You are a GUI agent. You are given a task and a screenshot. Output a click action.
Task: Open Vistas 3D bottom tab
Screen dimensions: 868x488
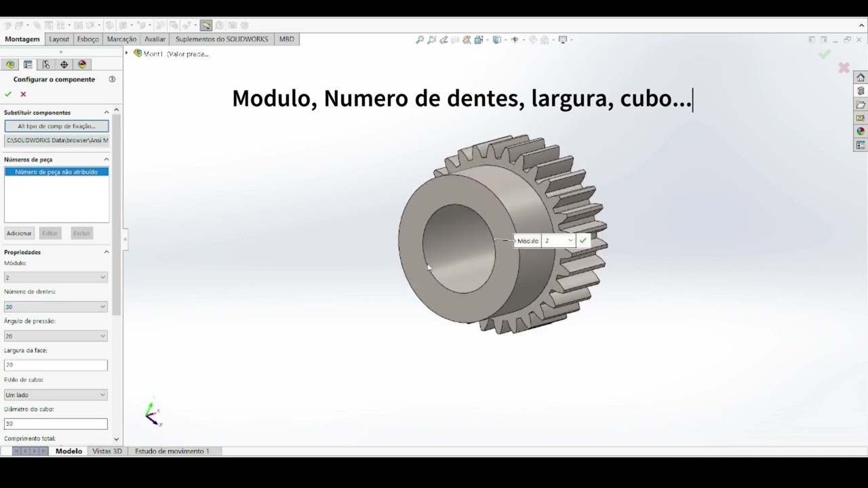tap(107, 451)
